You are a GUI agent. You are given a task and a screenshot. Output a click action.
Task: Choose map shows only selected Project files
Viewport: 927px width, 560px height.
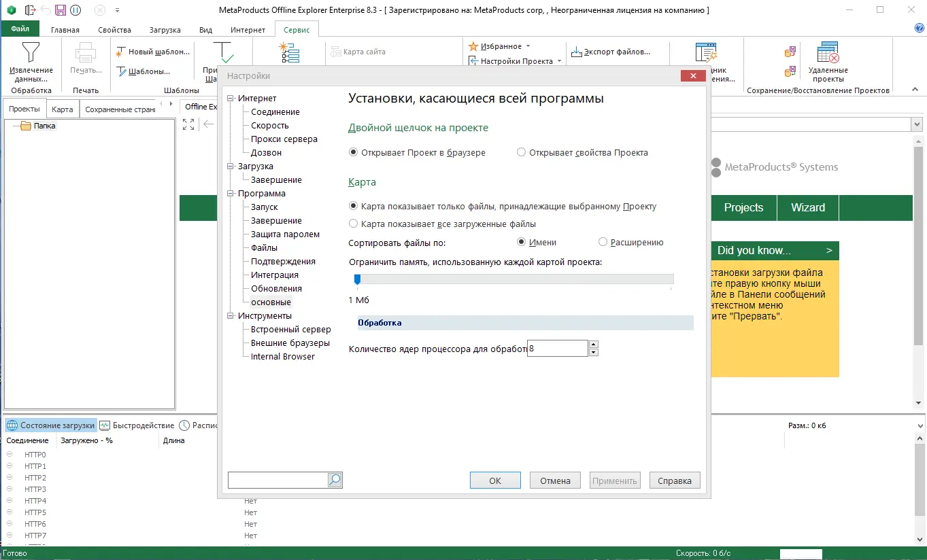(353, 206)
